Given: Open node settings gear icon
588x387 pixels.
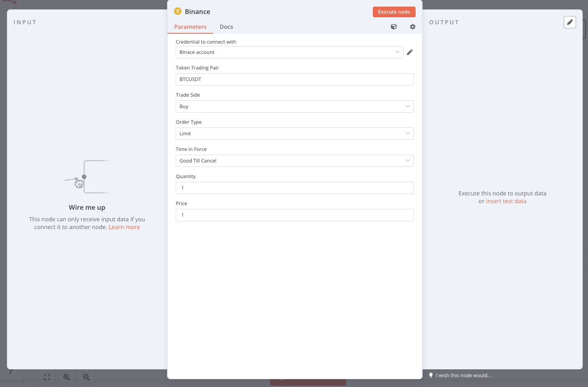Looking at the screenshot, I should tap(413, 27).
